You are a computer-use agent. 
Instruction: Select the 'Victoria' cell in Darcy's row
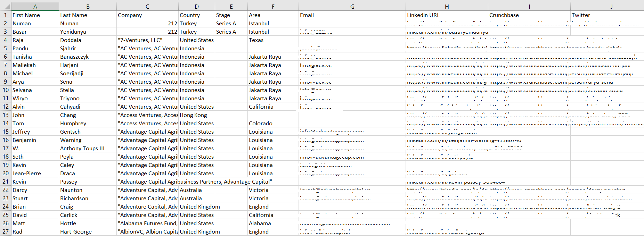pyautogui.click(x=273, y=190)
